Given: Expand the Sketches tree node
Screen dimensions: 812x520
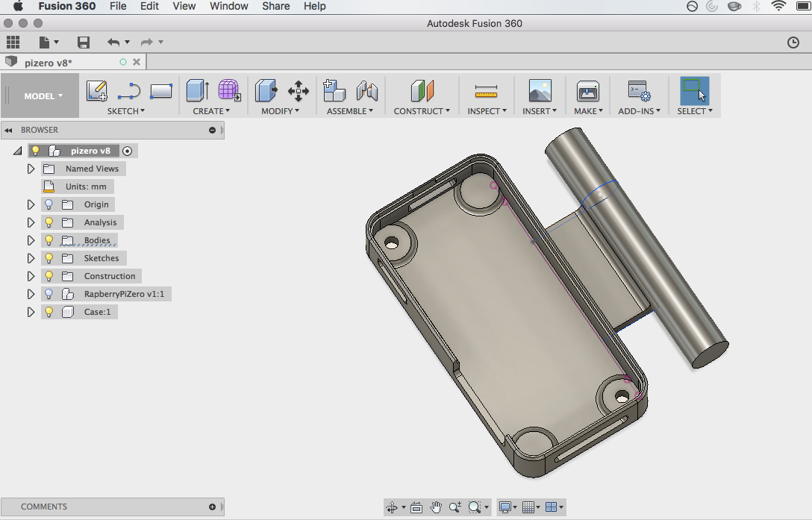Looking at the screenshot, I should [31, 258].
